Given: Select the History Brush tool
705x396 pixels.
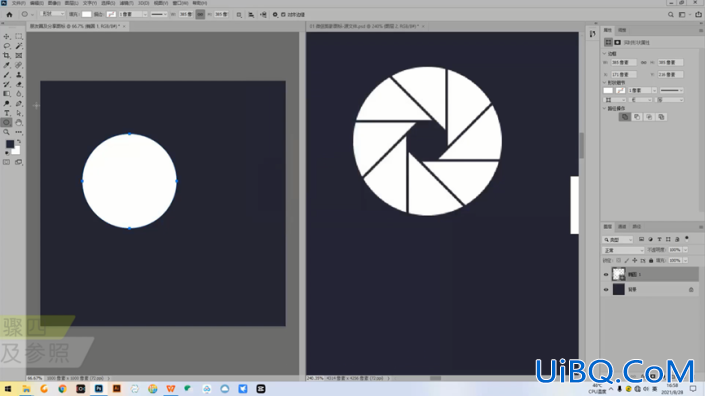Looking at the screenshot, I should click(6, 84).
